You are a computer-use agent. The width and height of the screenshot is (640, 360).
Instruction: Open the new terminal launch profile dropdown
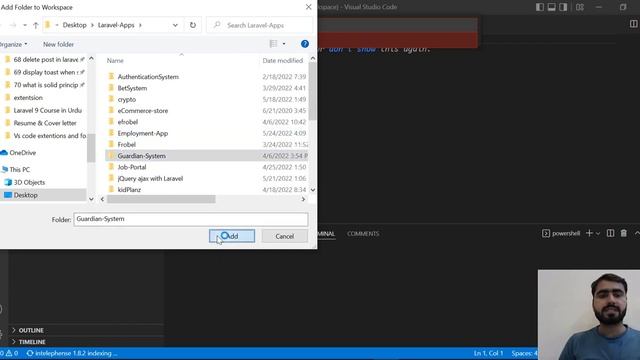[x=598, y=233]
